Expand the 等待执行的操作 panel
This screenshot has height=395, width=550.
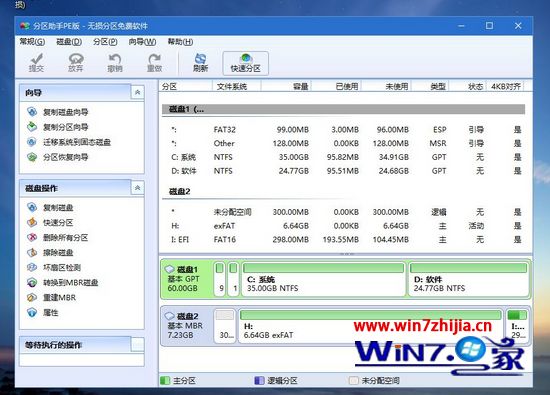[x=138, y=345]
